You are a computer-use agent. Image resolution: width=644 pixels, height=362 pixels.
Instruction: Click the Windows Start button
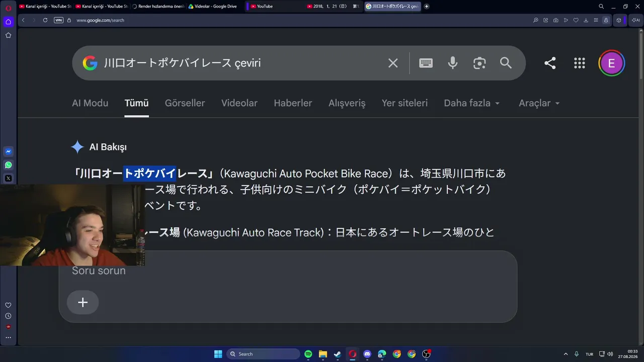point(218,354)
